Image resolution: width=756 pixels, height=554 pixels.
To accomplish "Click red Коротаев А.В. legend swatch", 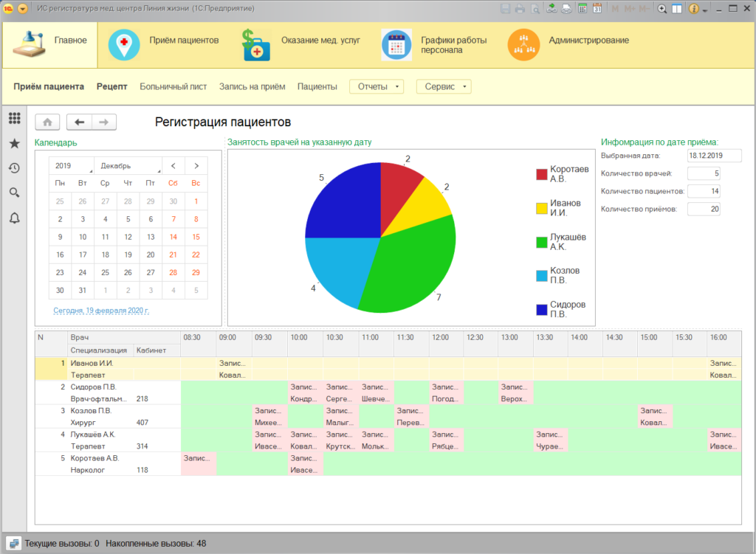I will click(542, 174).
